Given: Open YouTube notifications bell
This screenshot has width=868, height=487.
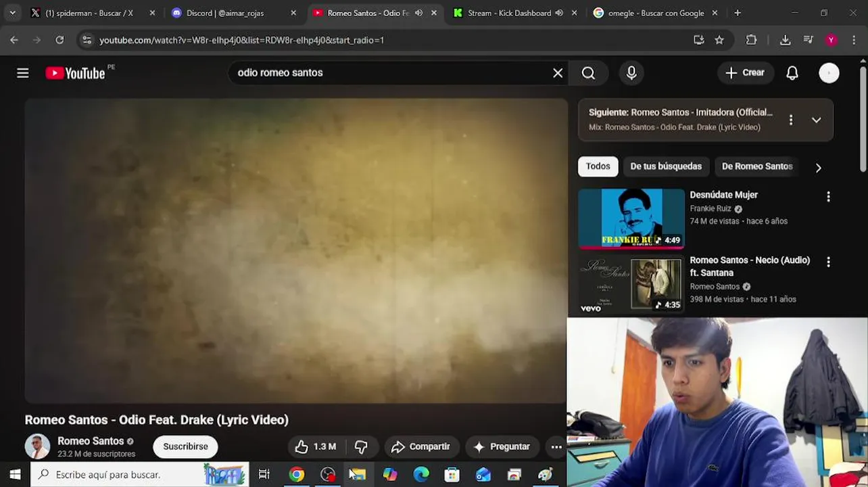Looking at the screenshot, I should click(792, 73).
